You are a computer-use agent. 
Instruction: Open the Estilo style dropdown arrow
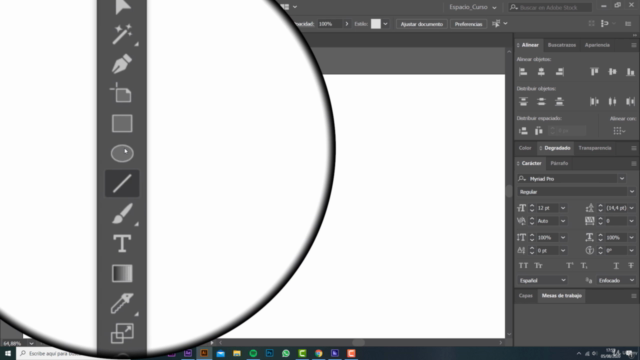tap(385, 24)
